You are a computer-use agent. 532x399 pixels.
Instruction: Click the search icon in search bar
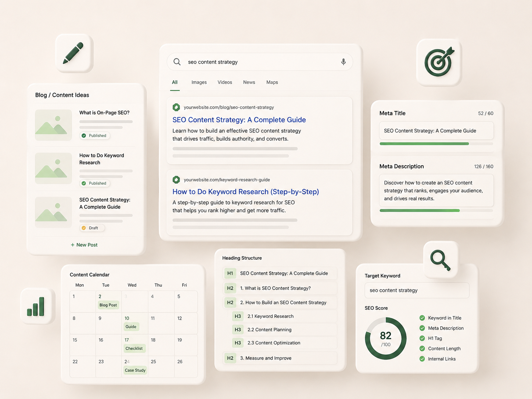click(177, 62)
